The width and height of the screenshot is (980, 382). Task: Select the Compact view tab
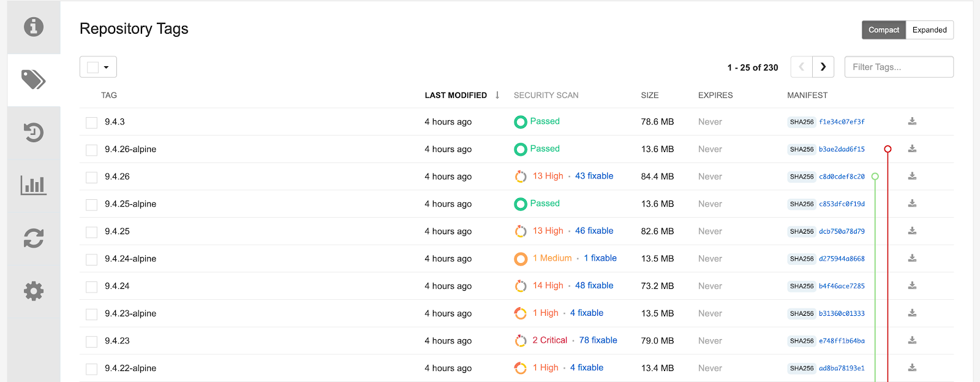coord(884,29)
